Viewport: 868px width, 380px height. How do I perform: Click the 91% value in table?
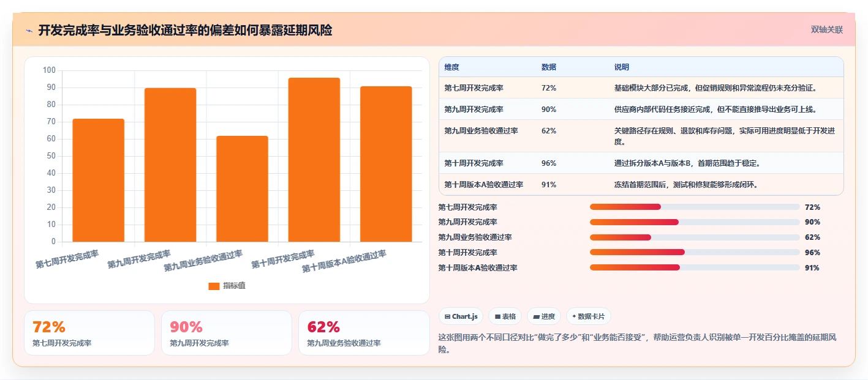[x=549, y=185]
